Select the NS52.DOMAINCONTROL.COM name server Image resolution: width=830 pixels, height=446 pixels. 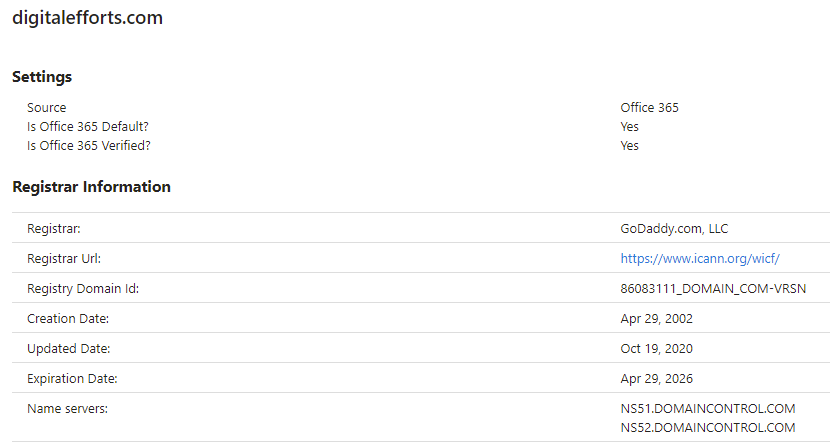tap(708, 427)
